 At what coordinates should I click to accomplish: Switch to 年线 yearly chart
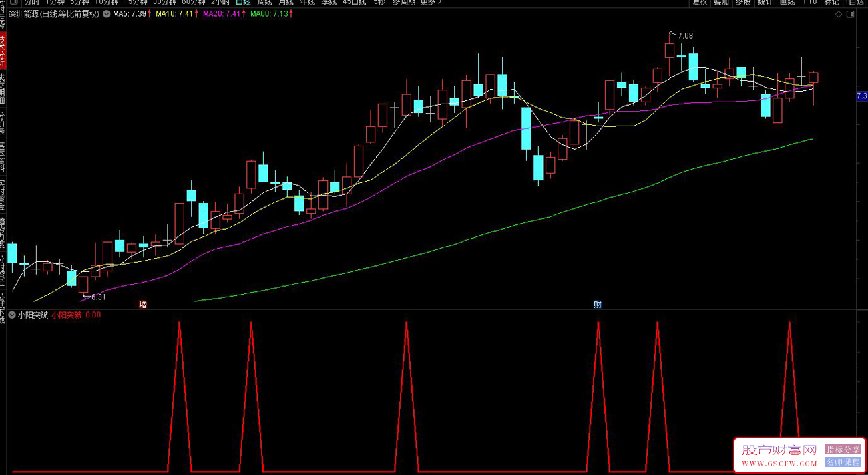[307, 2]
